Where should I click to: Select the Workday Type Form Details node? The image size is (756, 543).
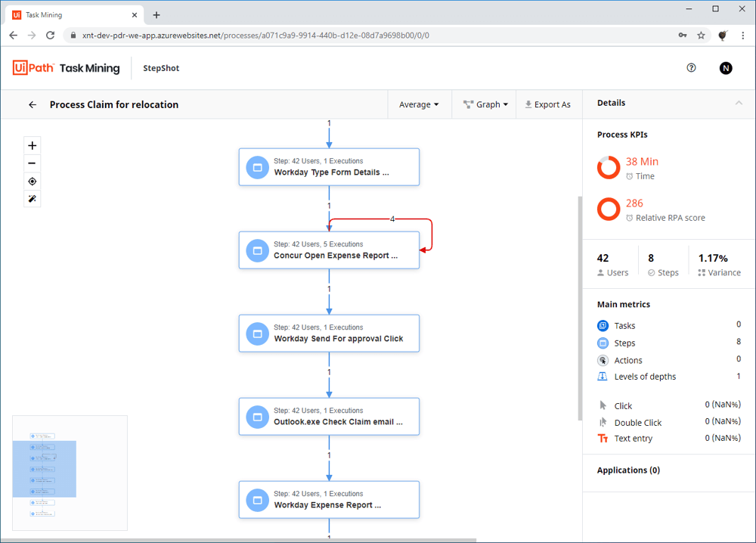tap(329, 167)
